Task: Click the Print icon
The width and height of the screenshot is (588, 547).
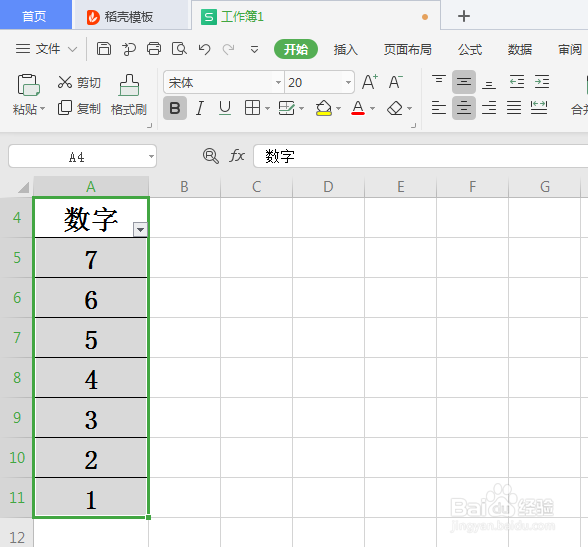Action: (154, 49)
